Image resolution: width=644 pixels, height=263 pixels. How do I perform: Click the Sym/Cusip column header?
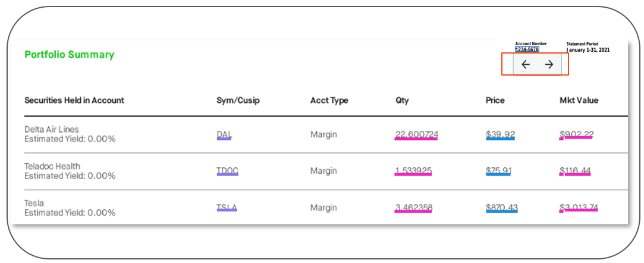click(238, 100)
